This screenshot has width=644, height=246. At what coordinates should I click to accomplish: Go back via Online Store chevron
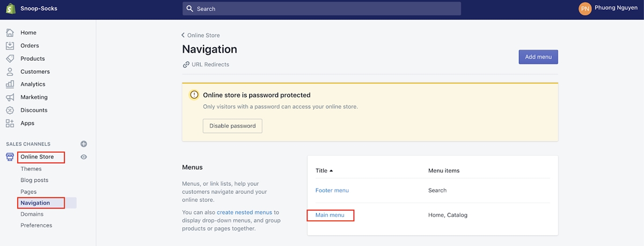click(x=184, y=35)
